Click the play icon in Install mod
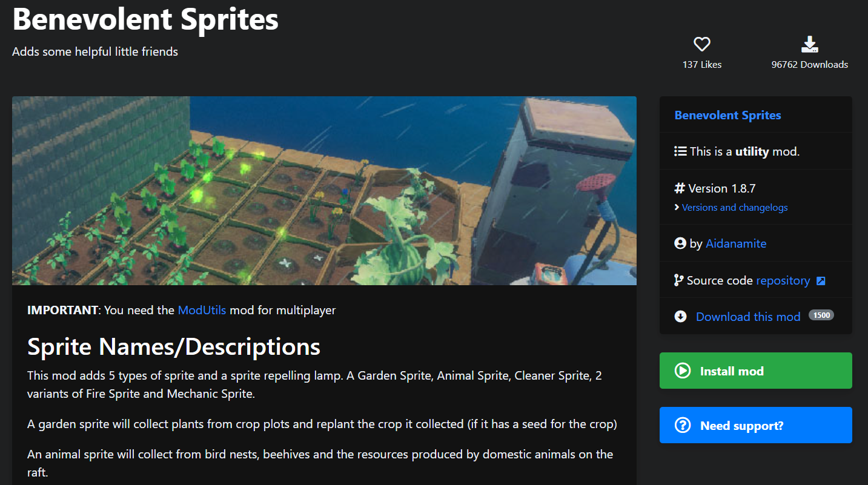Image resolution: width=868 pixels, height=485 pixels. pos(683,371)
